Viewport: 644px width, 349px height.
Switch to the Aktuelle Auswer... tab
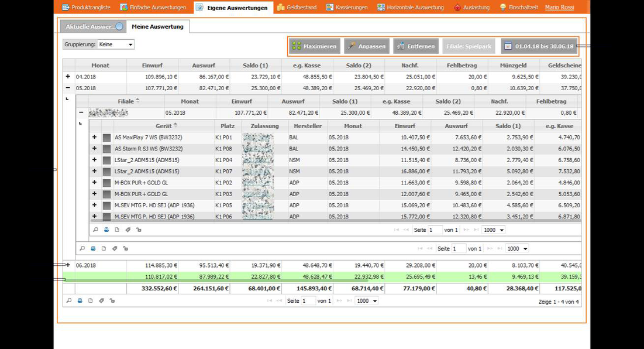(93, 26)
